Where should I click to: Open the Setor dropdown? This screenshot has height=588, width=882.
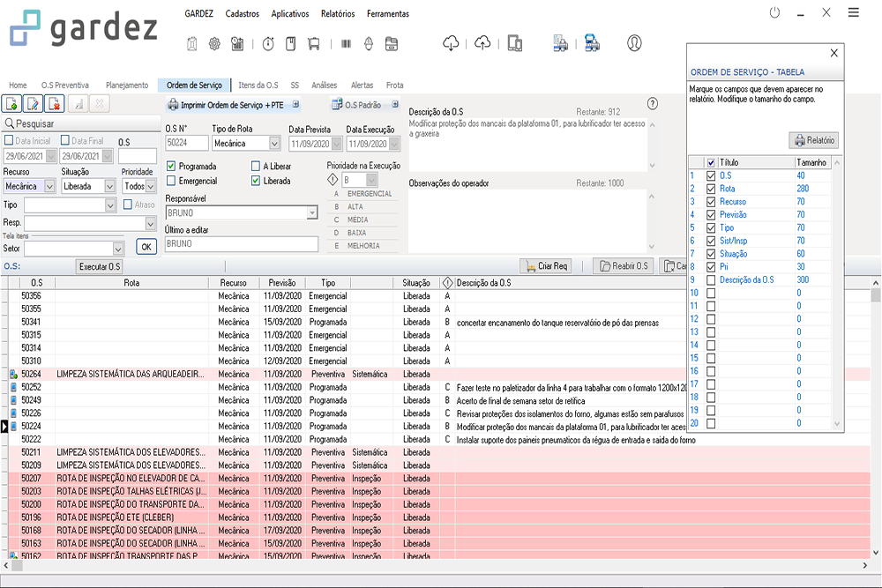118,249
